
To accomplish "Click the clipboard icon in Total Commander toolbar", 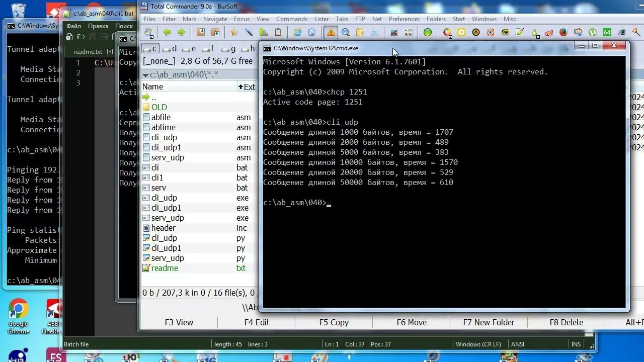I will (x=278, y=32).
